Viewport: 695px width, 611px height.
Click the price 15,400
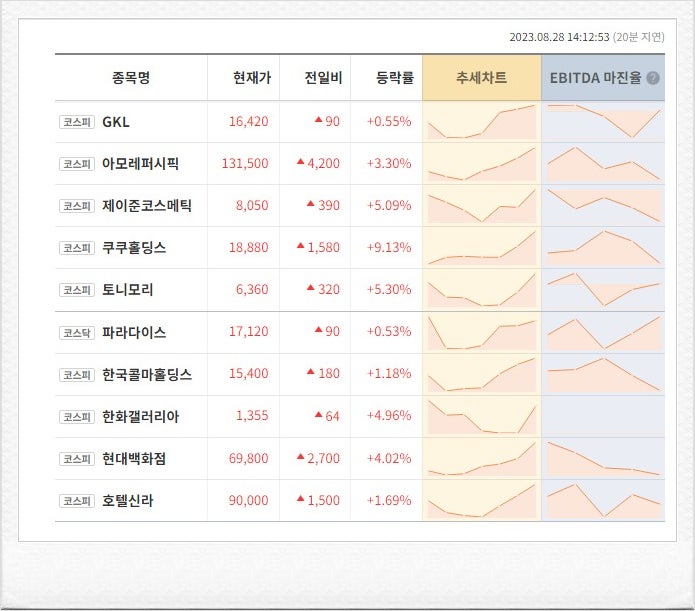249,374
